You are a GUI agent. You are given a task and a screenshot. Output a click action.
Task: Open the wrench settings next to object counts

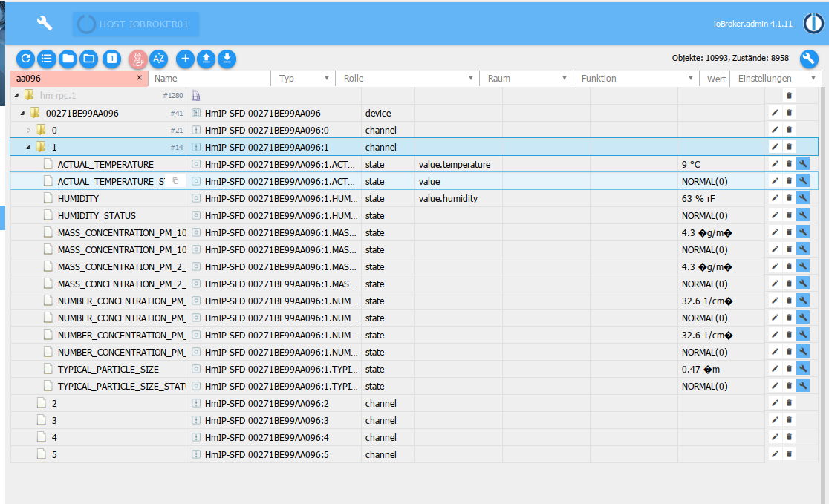[x=808, y=59]
